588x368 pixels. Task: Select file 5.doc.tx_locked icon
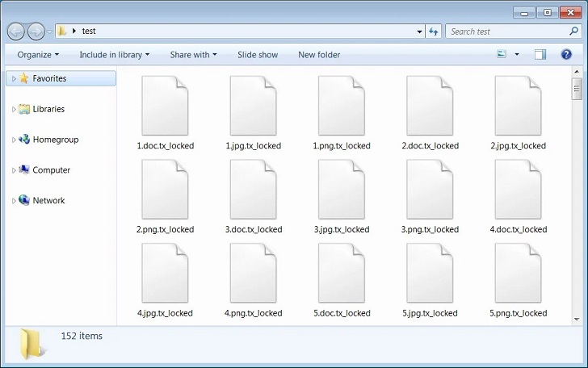pos(342,274)
